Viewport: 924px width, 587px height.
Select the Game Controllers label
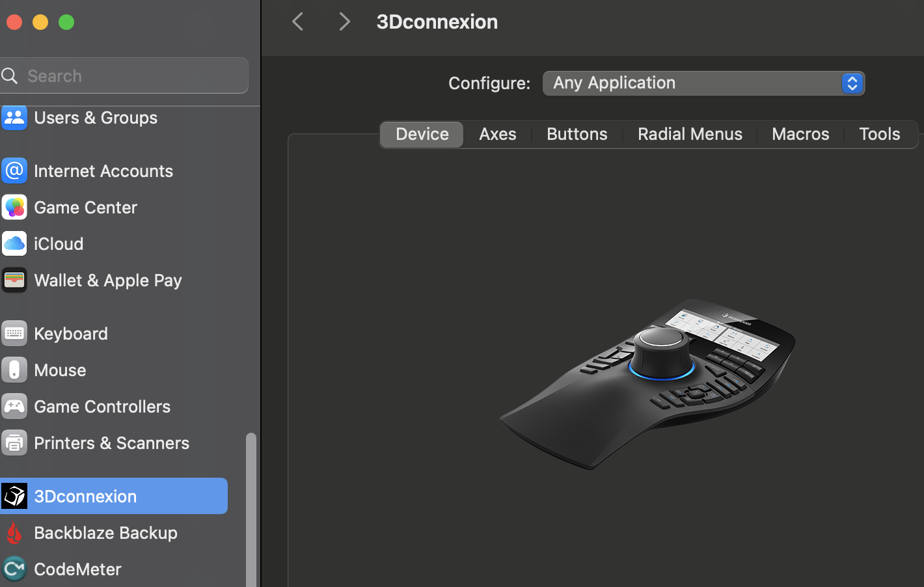pos(102,407)
